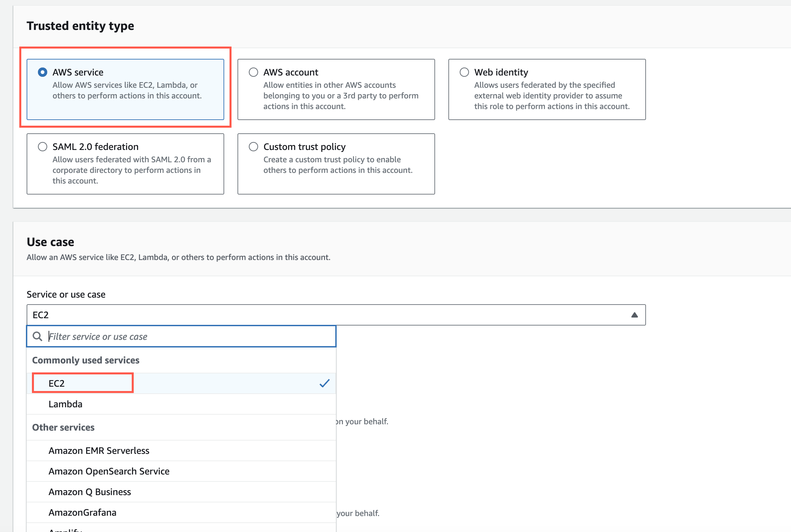The image size is (791, 532).
Task: Click the search magnifier icon
Action: point(37,336)
